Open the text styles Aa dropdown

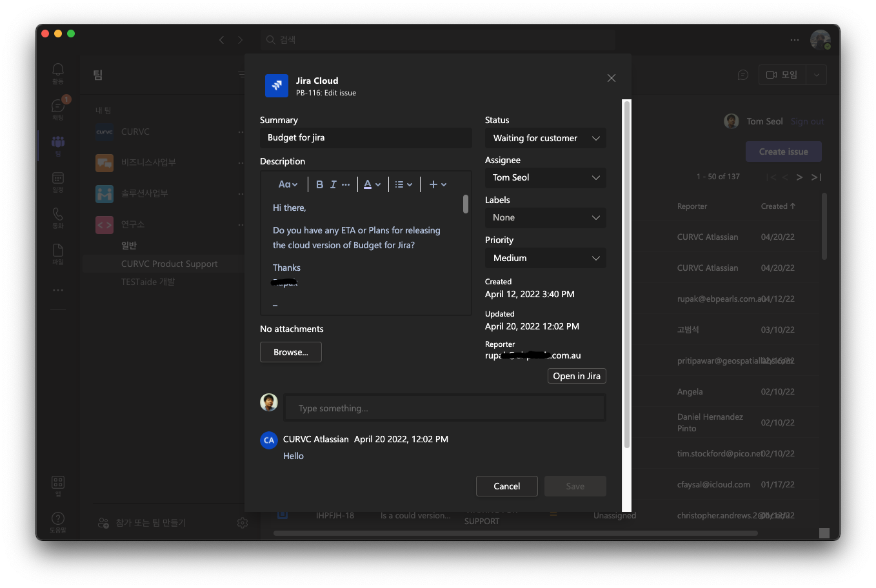click(288, 184)
